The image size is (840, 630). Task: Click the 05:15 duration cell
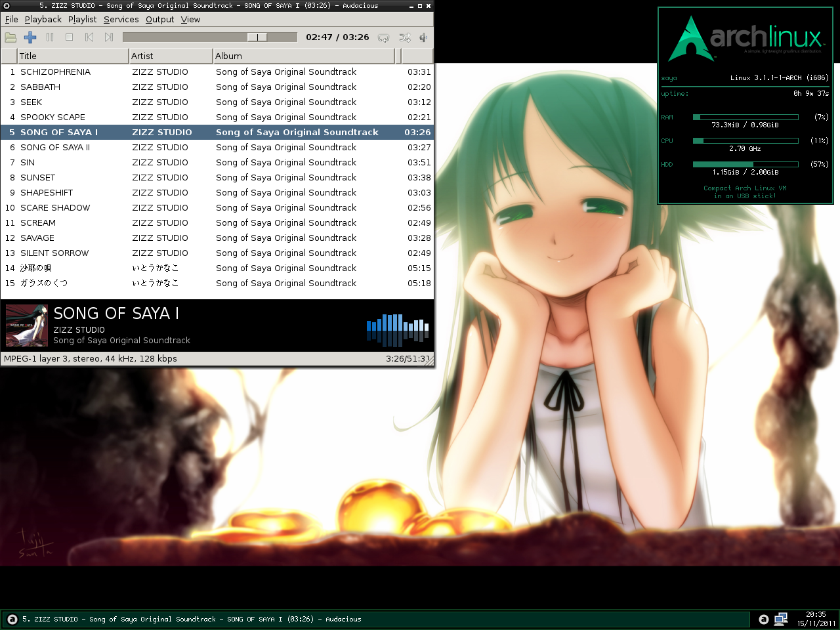pos(419,268)
